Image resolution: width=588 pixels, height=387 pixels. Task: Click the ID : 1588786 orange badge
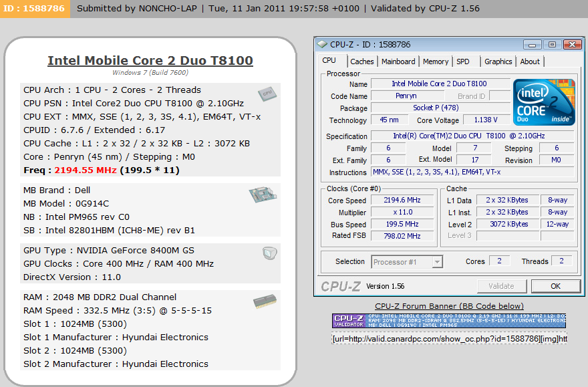tap(35, 9)
